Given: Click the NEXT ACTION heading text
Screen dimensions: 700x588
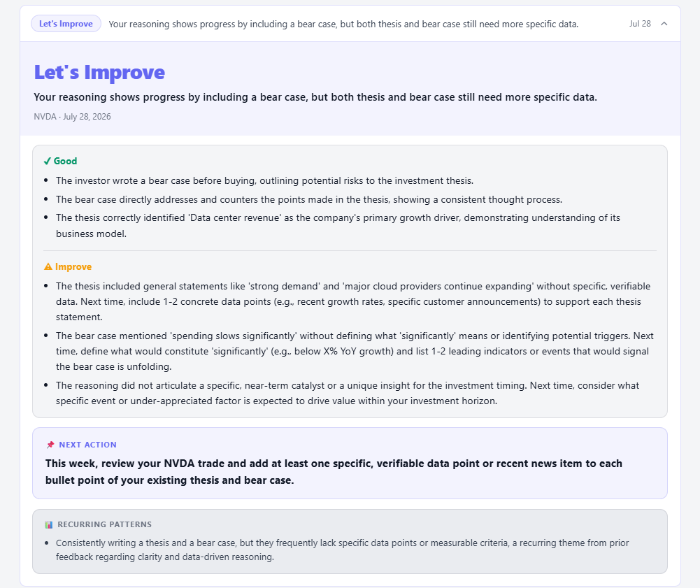Looking at the screenshot, I should [x=87, y=445].
